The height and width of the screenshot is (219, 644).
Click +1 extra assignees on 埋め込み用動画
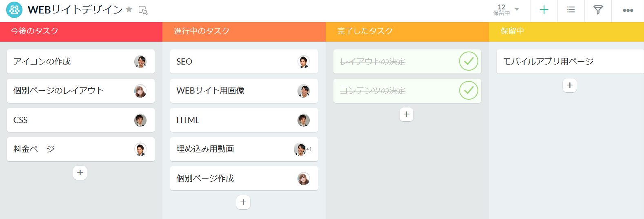309,150
